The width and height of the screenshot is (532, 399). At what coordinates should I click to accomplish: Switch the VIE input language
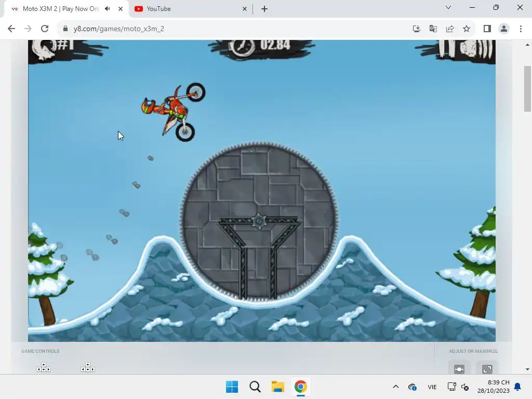(x=432, y=387)
